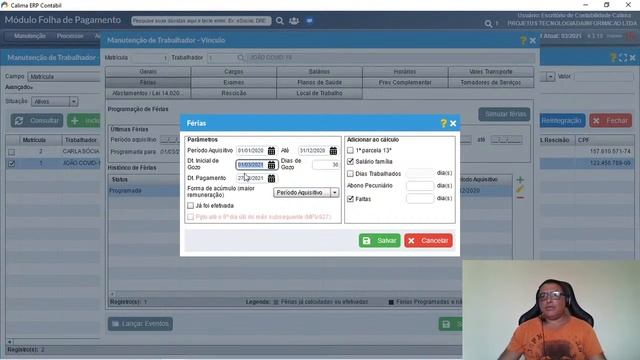
Task: Open Forma de acúmulo dropdown
Action: click(x=335, y=192)
